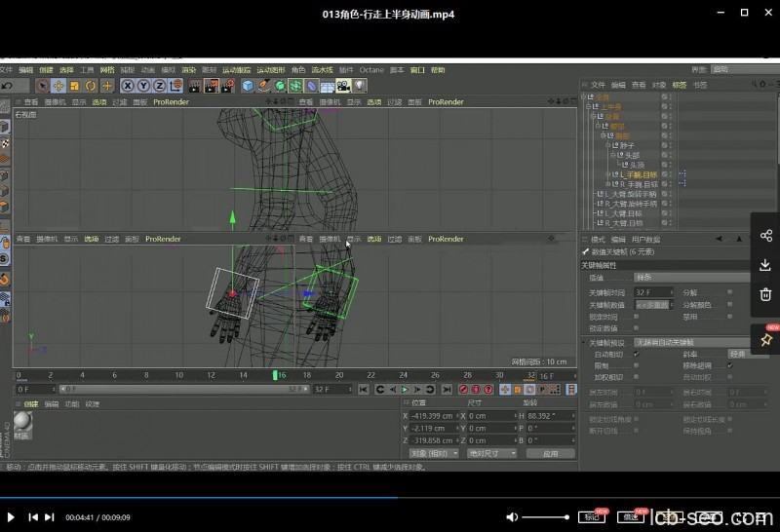This screenshot has width=780, height=532.
Task: Click the share icon on right sidebar
Action: (x=765, y=236)
